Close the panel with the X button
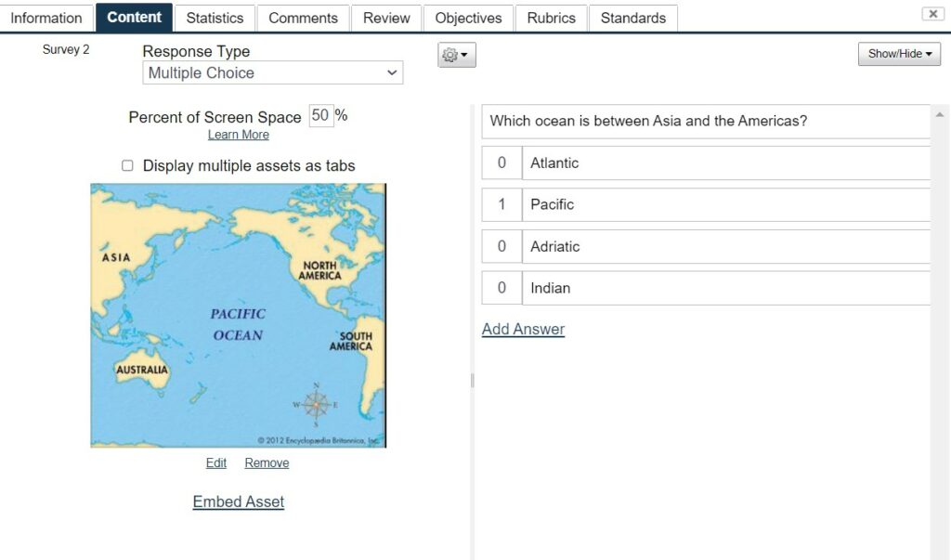The image size is (951, 560). click(932, 14)
